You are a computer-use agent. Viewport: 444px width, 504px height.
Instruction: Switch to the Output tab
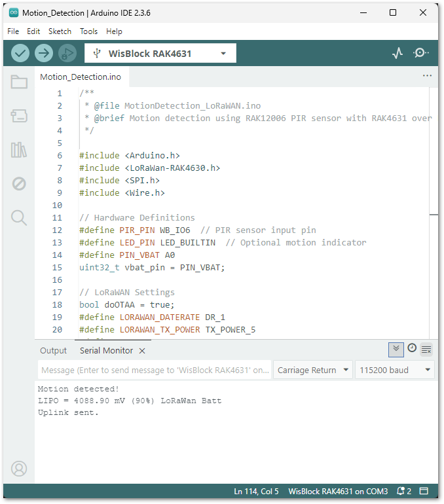[x=53, y=351]
